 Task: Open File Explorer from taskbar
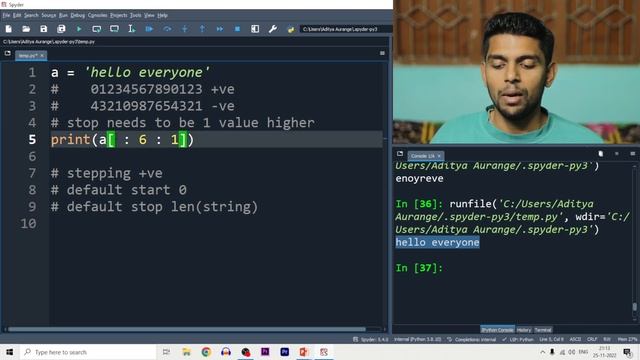pyautogui.click(x=187, y=352)
